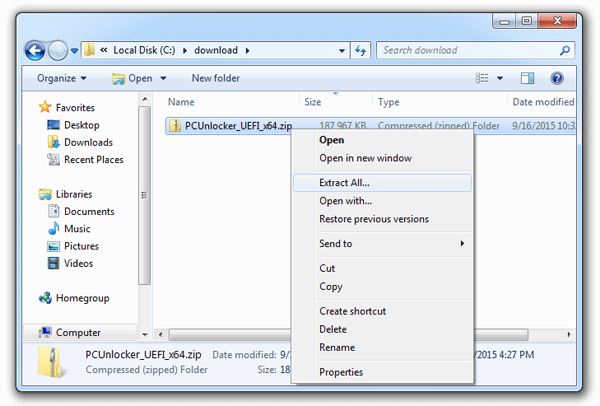This screenshot has width=600, height=406.
Task: Click the Help question mark icon
Action: click(556, 78)
